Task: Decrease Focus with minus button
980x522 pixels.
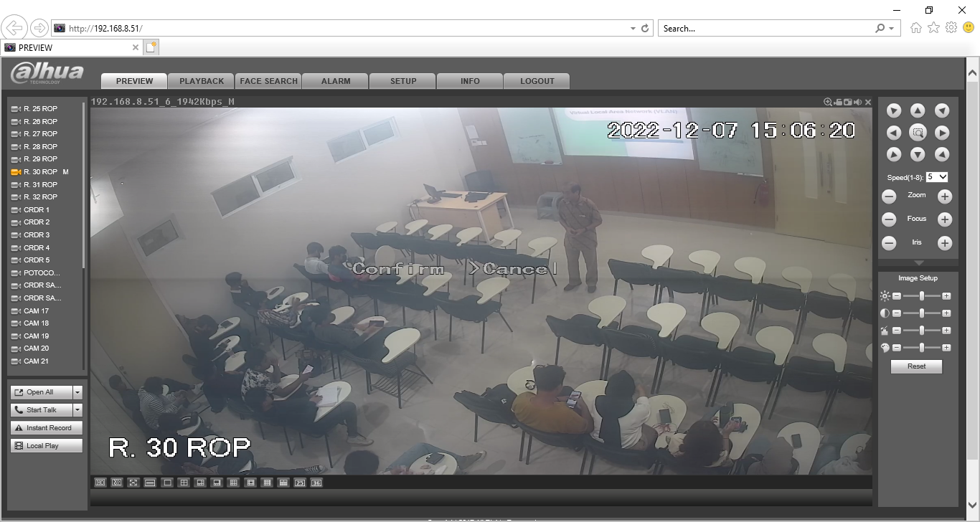Action: pyautogui.click(x=889, y=220)
